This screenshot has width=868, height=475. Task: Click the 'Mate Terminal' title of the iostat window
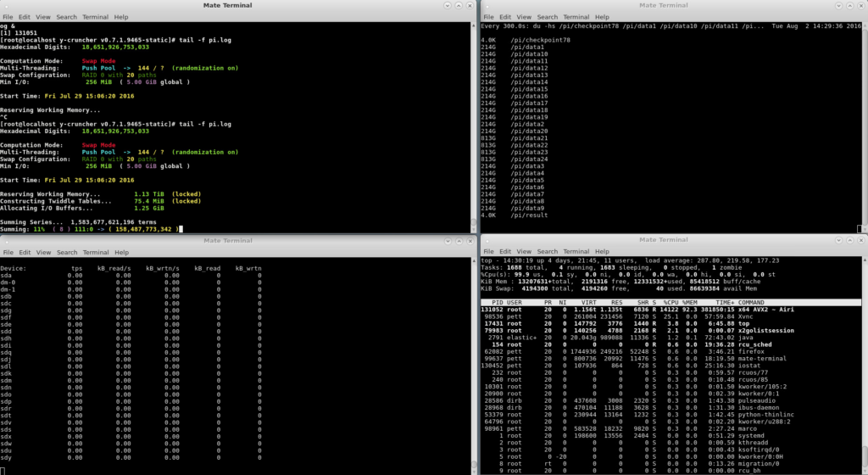click(x=227, y=241)
